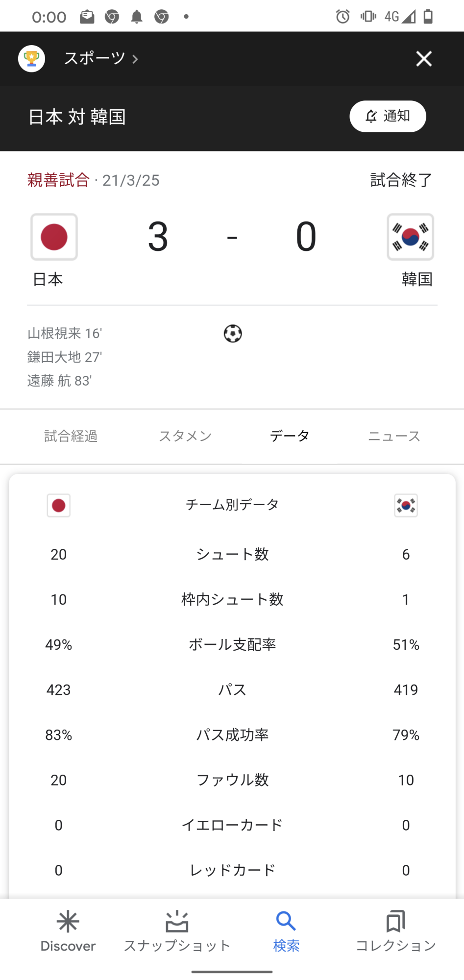This screenshot has height=980, width=464.
Task: Switch to the 試合経過 tab
Action: (x=71, y=436)
